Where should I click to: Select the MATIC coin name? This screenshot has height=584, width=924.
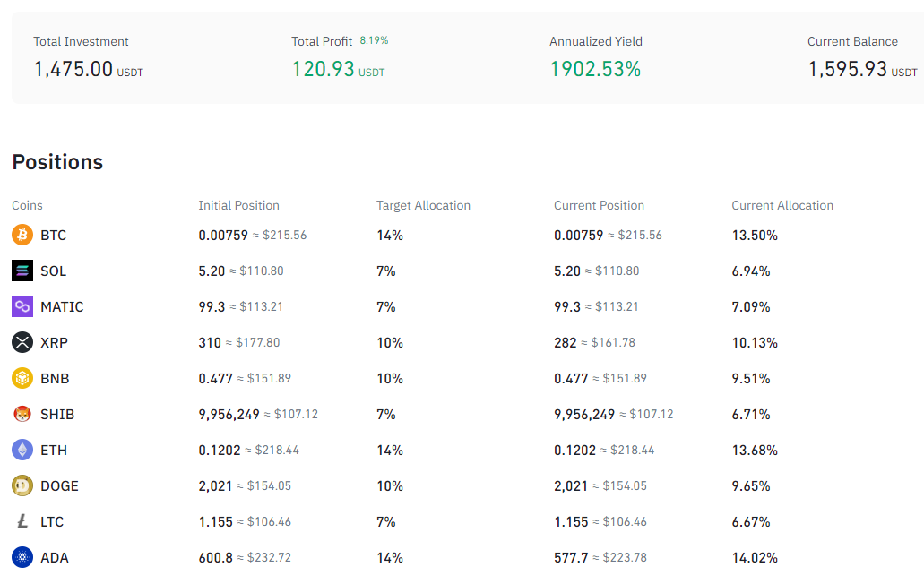pyautogui.click(x=62, y=306)
